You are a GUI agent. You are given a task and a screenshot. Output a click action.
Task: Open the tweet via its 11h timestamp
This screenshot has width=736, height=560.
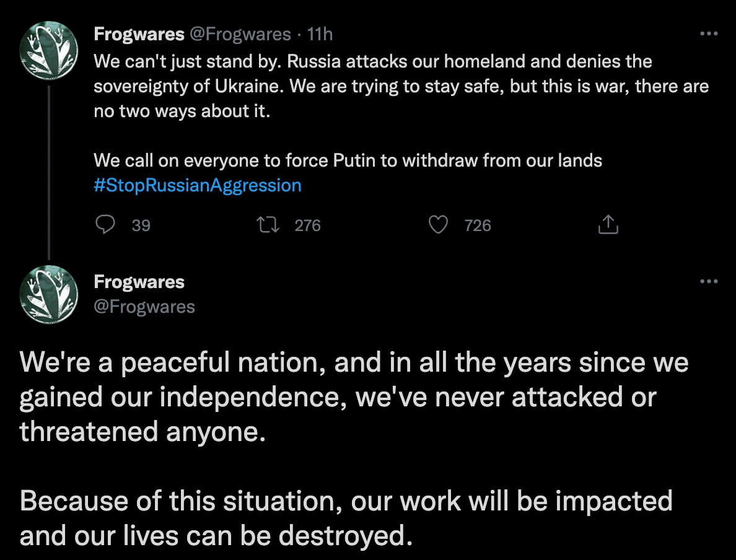coord(320,34)
